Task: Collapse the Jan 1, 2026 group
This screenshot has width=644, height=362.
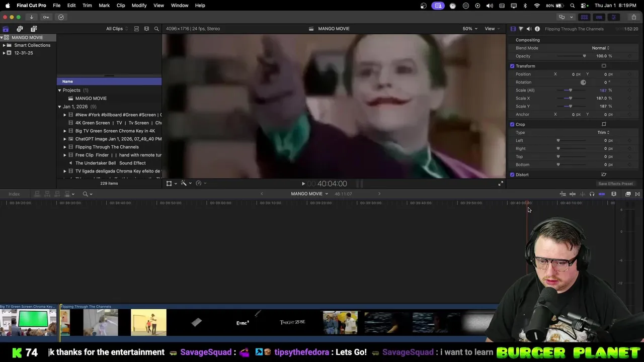Action: (59, 107)
